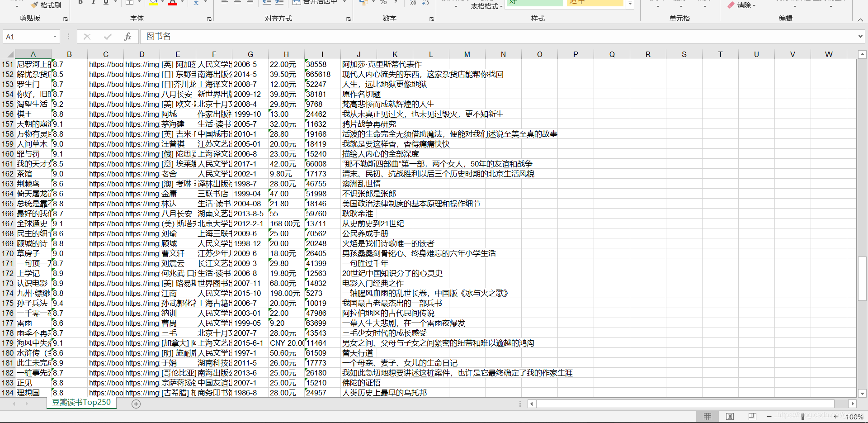Click the confirm checkmark in the formula bar
This screenshot has height=423, width=868.
point(108,37)
